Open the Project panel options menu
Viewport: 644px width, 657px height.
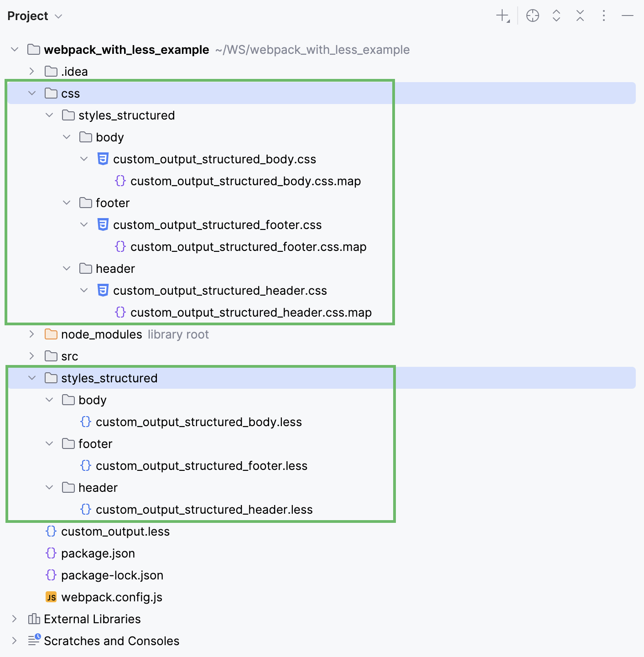[x=603, y=16]
